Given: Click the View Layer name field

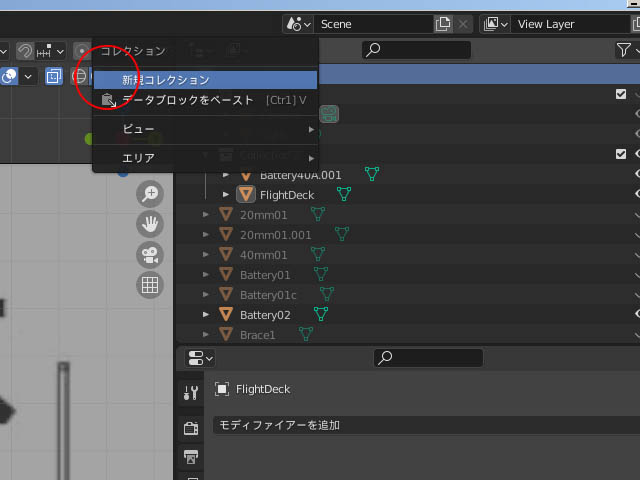Looking at the screenshot, I should [570, 24].
